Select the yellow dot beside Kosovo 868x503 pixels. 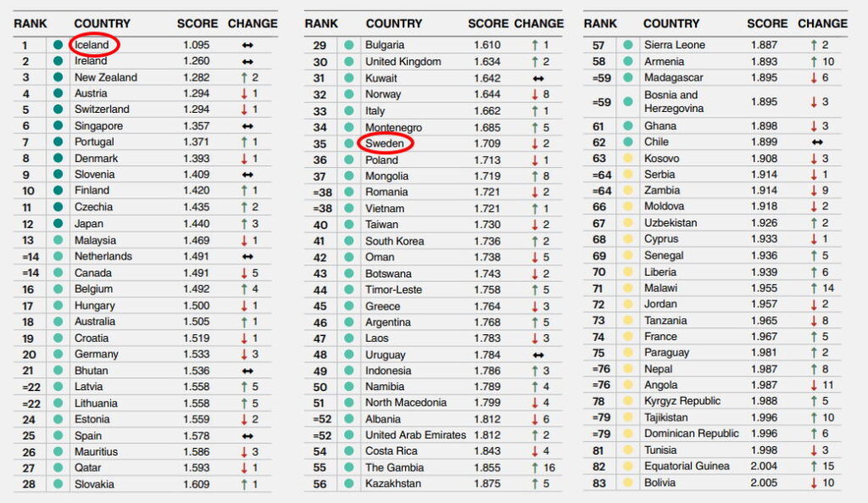click(x=628, y=159)
